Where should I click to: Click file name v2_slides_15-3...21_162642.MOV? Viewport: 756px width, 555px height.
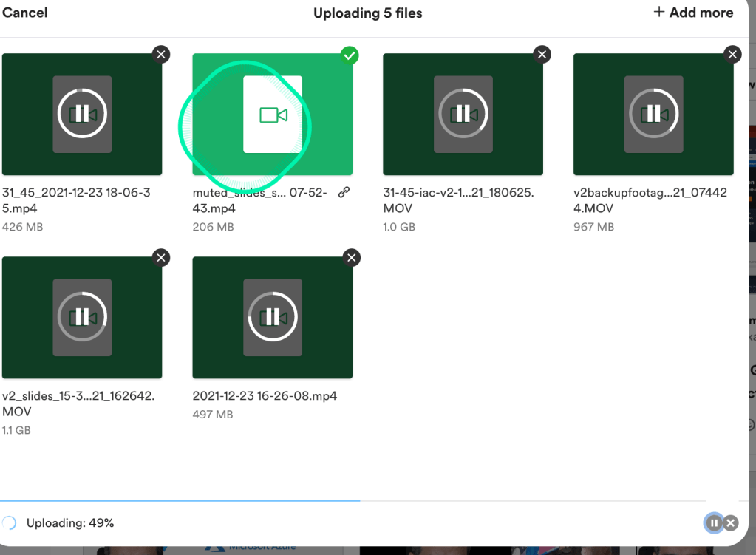tap(78, 404)
